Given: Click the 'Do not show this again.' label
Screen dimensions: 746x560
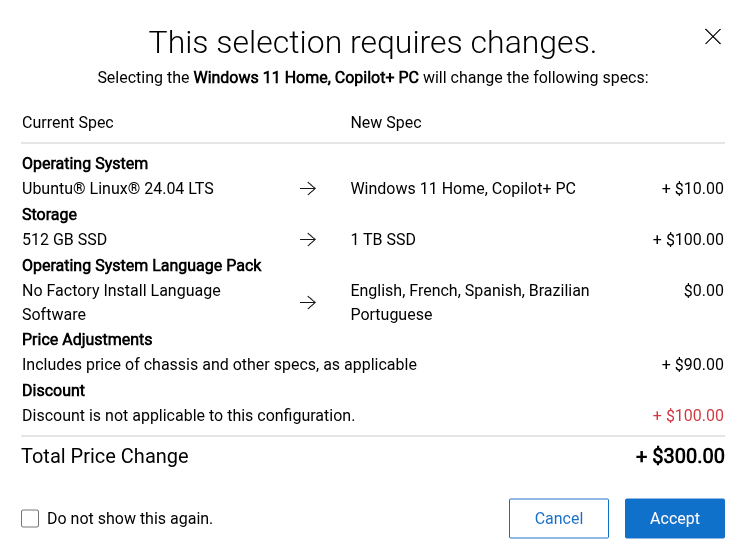Looking at the screenshot, I should click(x=130, y=519).
